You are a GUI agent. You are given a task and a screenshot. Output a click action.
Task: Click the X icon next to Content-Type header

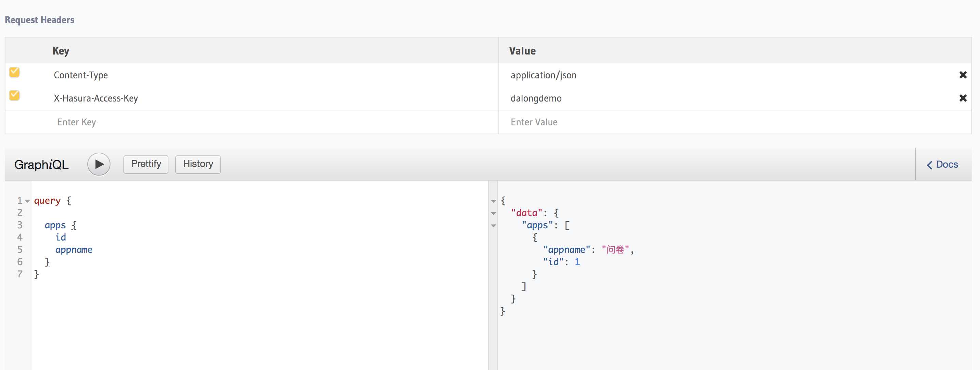[964, 75]
